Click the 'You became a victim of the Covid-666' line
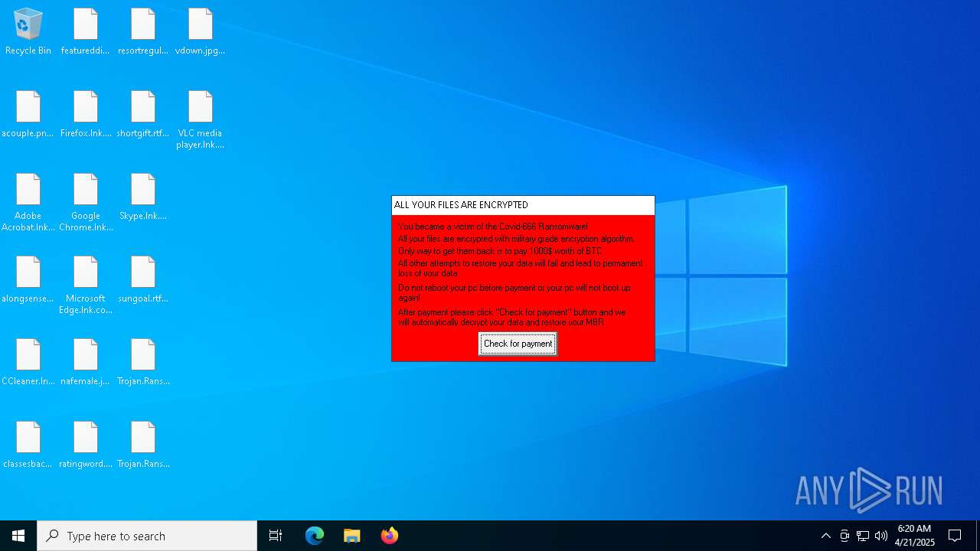The image size is (980, 551). click(x=493, y=227)
